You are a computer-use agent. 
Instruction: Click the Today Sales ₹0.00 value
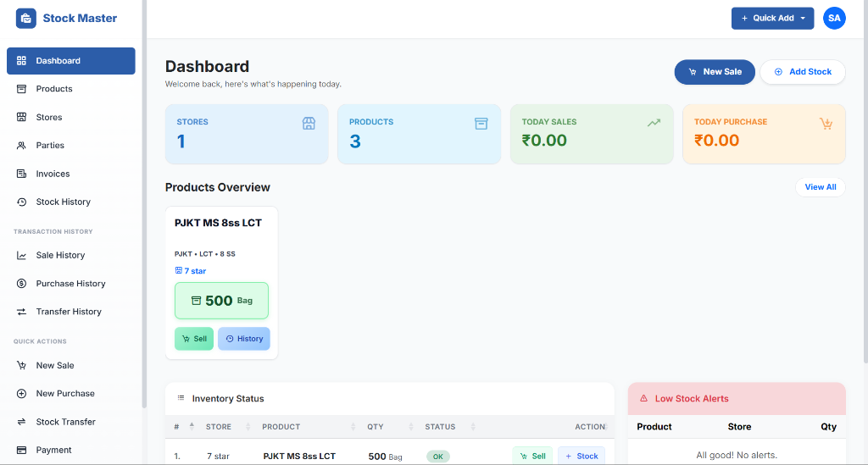tap(544, 141)
